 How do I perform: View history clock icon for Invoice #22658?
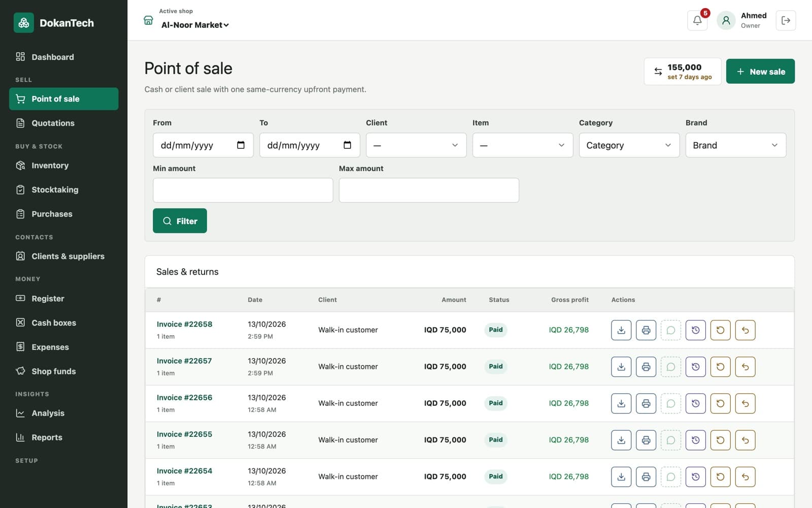tap(696, 330)
